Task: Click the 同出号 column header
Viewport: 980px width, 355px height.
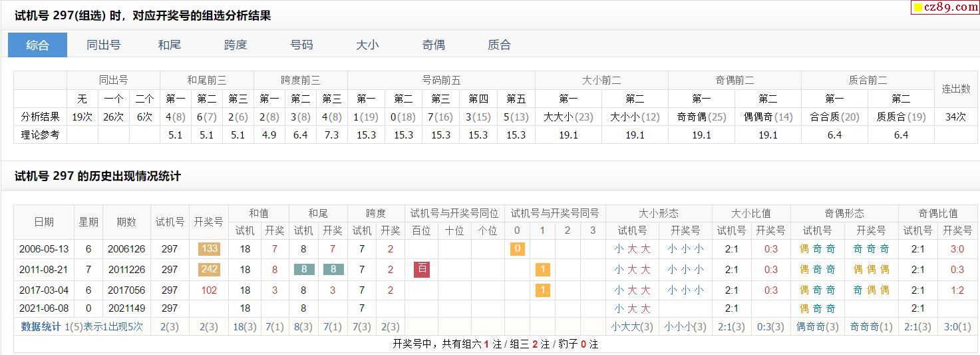Action: point(113,80)
